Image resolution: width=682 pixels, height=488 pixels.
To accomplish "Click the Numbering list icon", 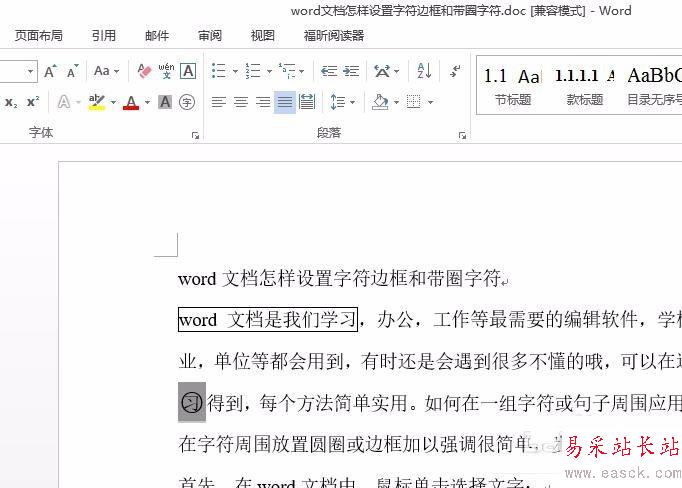I will click(x=253, y=70).
